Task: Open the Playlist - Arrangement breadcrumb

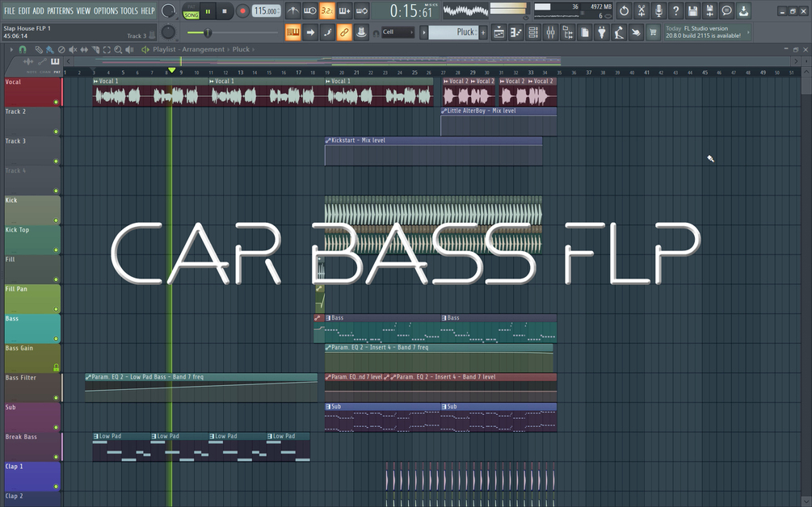Action: point(188,50)
